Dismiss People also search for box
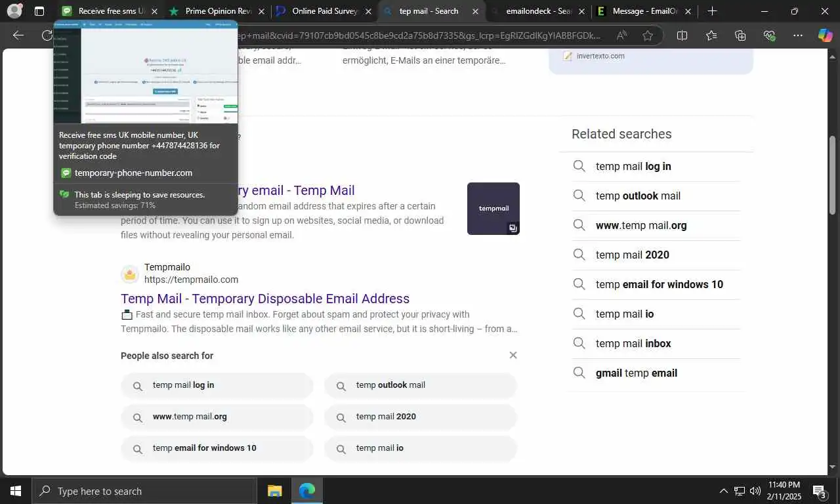 coord(513,355)
